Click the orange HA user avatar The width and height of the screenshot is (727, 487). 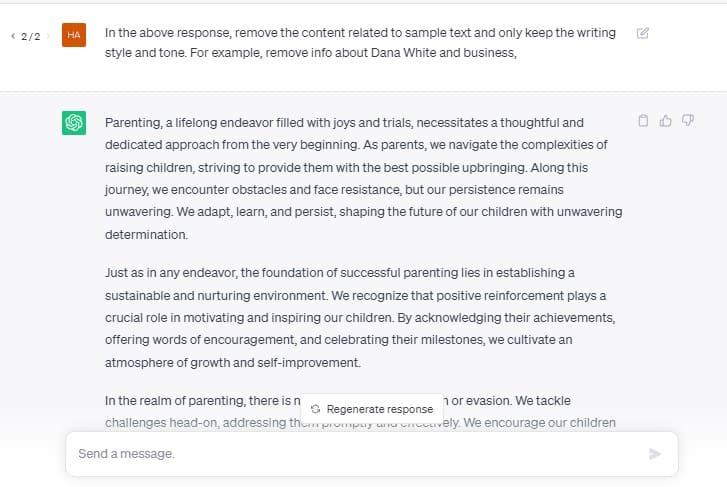pyautogui.click(x=74, y=35)
